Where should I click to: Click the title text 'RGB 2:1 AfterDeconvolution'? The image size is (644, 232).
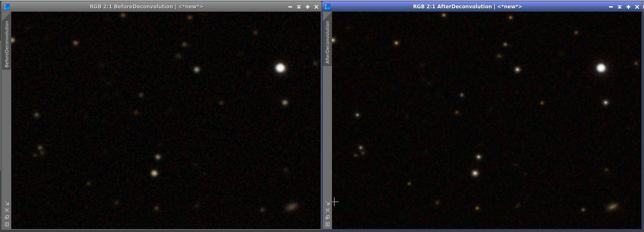pos(452,7)
